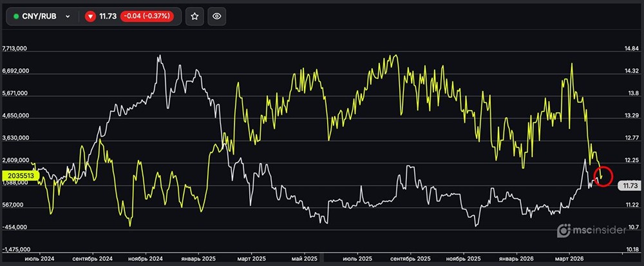Click the -454,000 left axis label
Image resolution: width=644 pixels, height=266 pixels.
coord(15,227)
